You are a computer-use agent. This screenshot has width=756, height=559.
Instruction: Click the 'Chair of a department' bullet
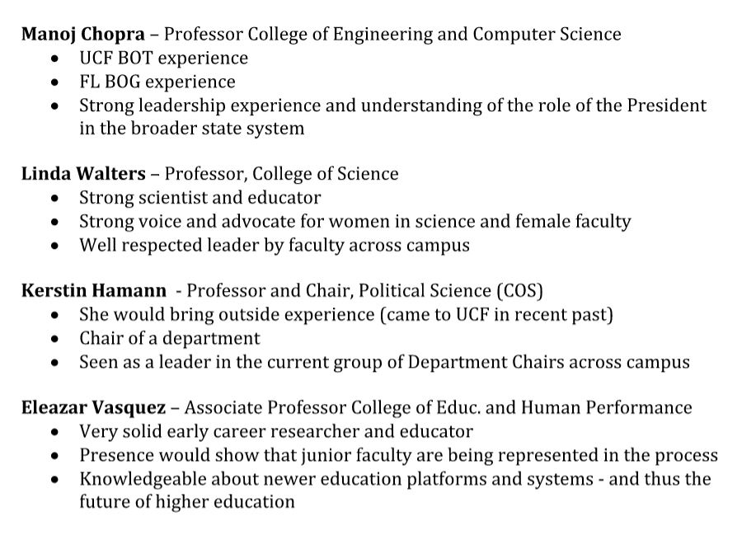coord(169,338)
